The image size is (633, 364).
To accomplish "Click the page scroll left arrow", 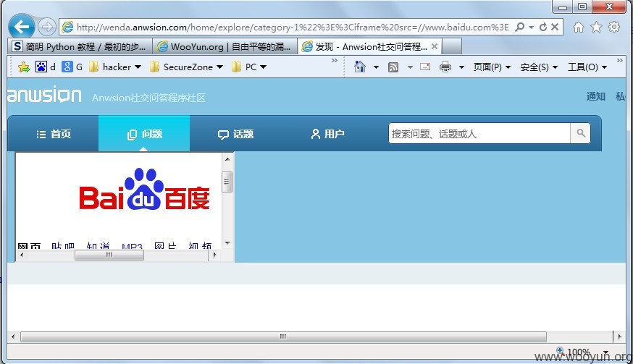I will pyautogui.click(x=13, y=337).
